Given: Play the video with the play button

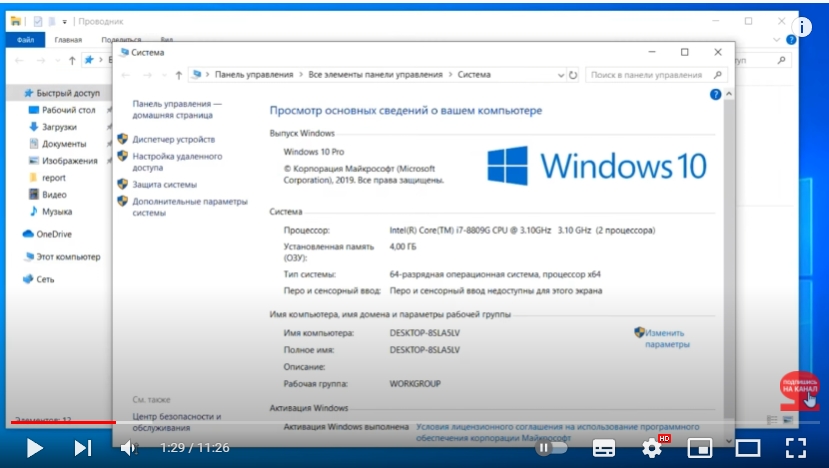Looking at the screenshot, I should pyautogui.click(x=34, y=448).
